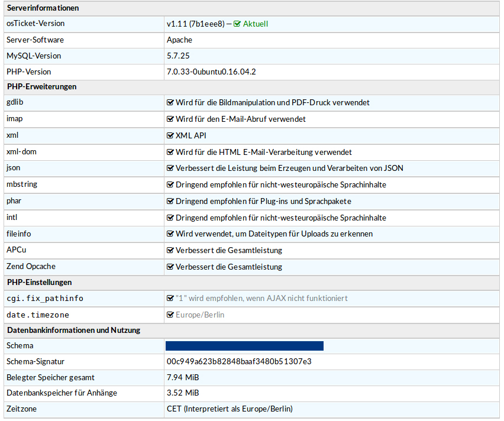Screen dimensions: 504x421
Task: Click the JSON performance description text
Action: [x=290, y=168]
